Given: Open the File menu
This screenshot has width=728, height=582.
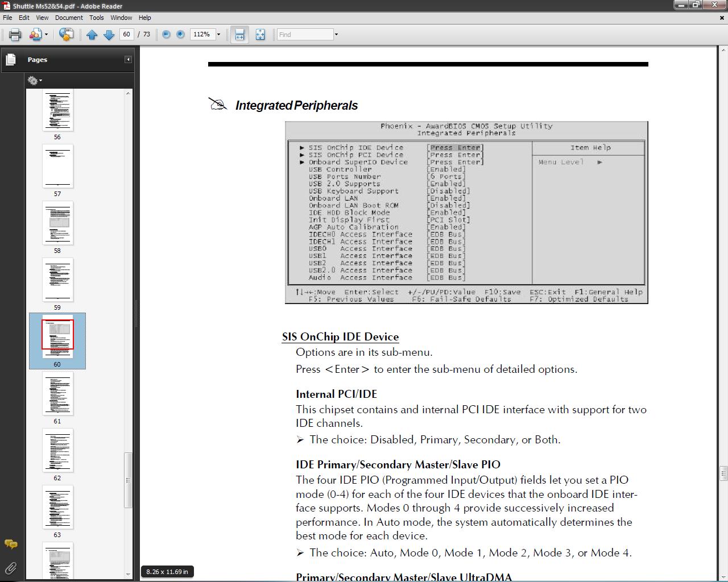Looking at the screenshot, I should coord(7,18).
